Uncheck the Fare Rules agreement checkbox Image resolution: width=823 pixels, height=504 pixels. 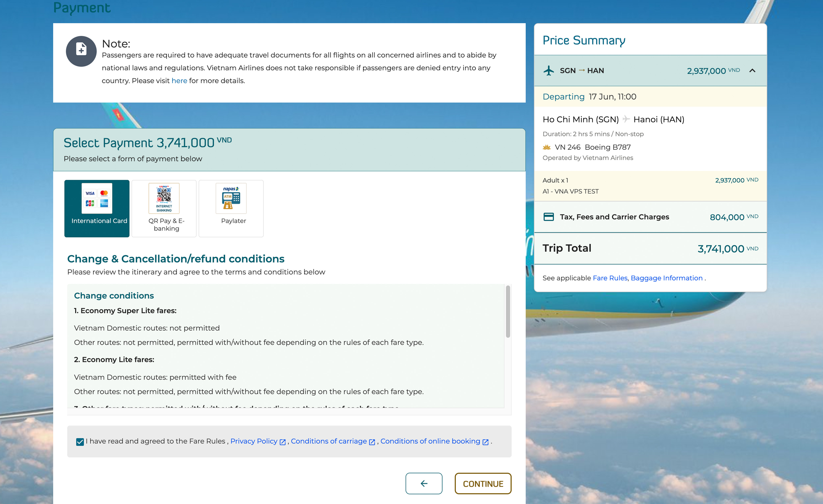[x=80, y=442]
